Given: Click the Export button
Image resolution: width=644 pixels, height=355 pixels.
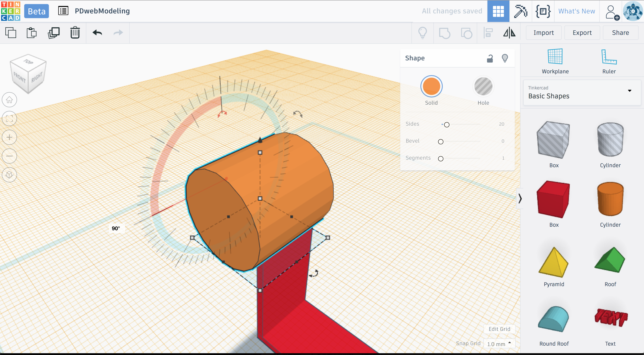Looking at the screenshot, I should (582, 33).
